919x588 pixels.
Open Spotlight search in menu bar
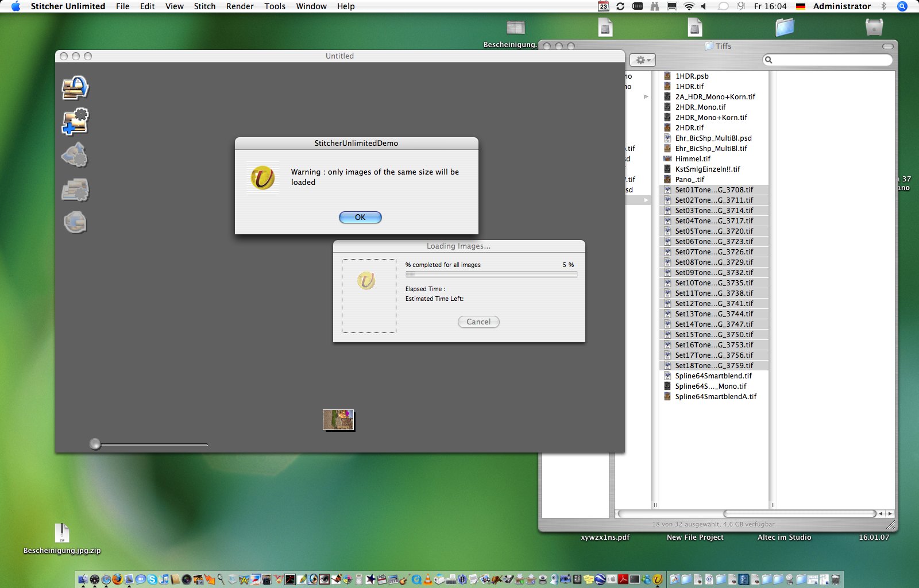(902, 6)
